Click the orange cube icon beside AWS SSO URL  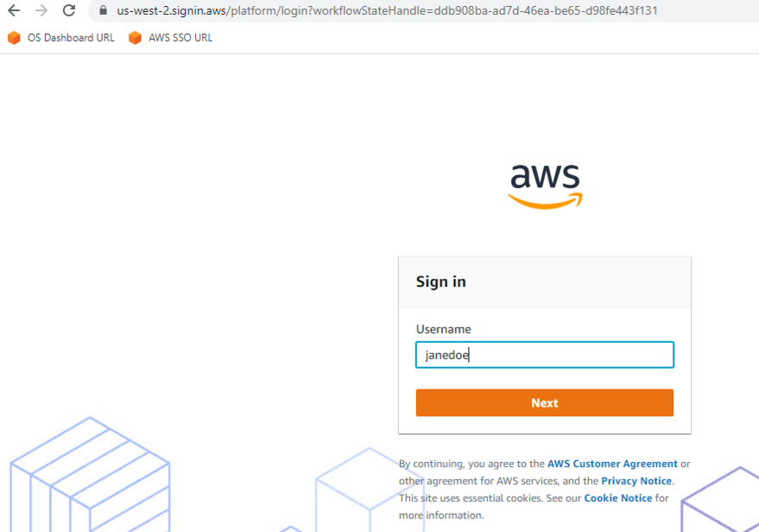135,38
